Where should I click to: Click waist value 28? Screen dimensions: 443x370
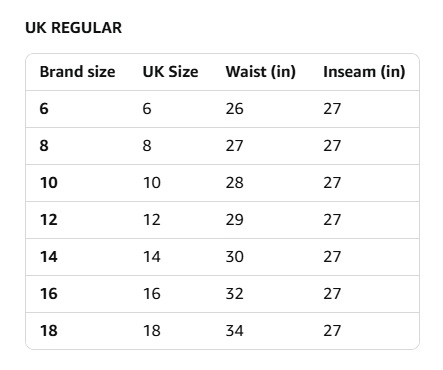pyautogui.click(x=234, y=183)
